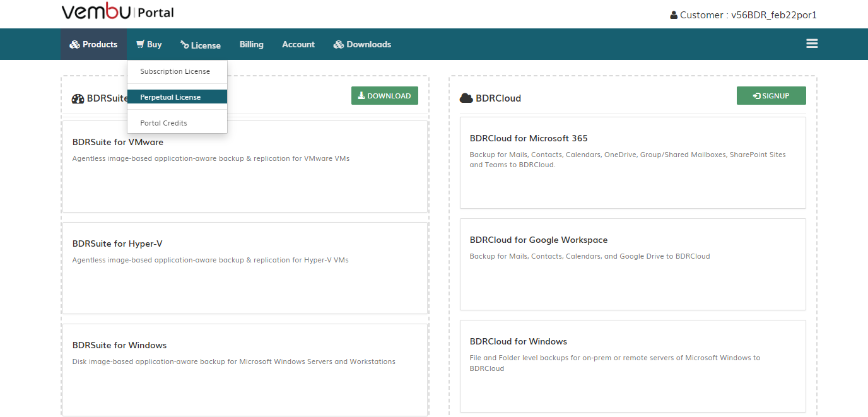This screenshot has width=868, height=417.
Task: Open BDRSuite for VMware card
Action: (x=245, y=167)
